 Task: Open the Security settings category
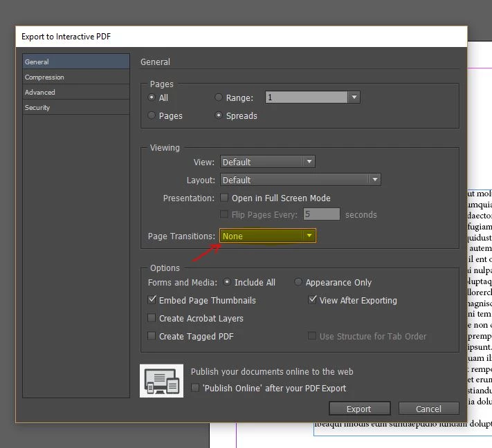[76, 107]
